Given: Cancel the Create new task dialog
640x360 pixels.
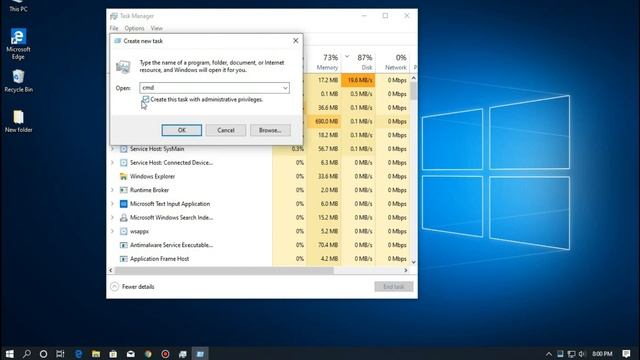Looking at the screenshot, I should [x=226, y=130].
